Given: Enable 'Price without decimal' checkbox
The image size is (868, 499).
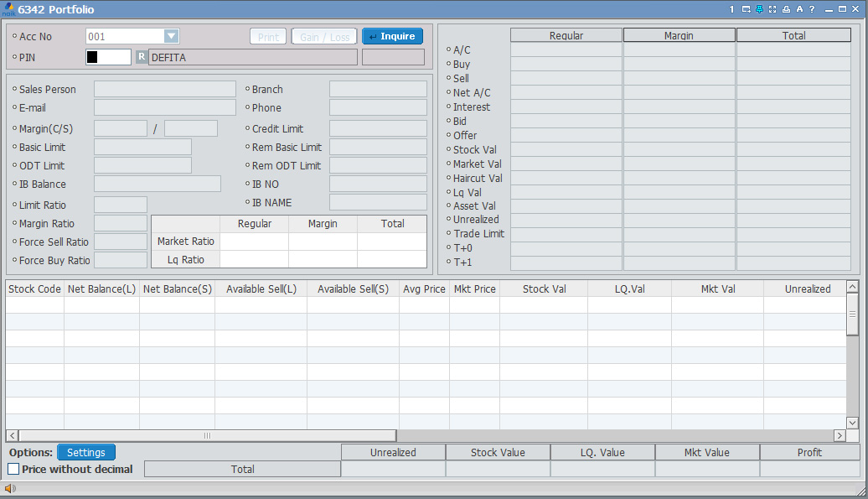Looking at the screenshot, I should coord(13,470).
